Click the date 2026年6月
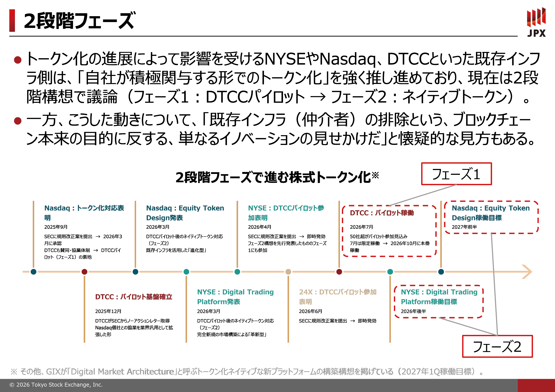This screenshot has height=392, width=555. point(311,311)
